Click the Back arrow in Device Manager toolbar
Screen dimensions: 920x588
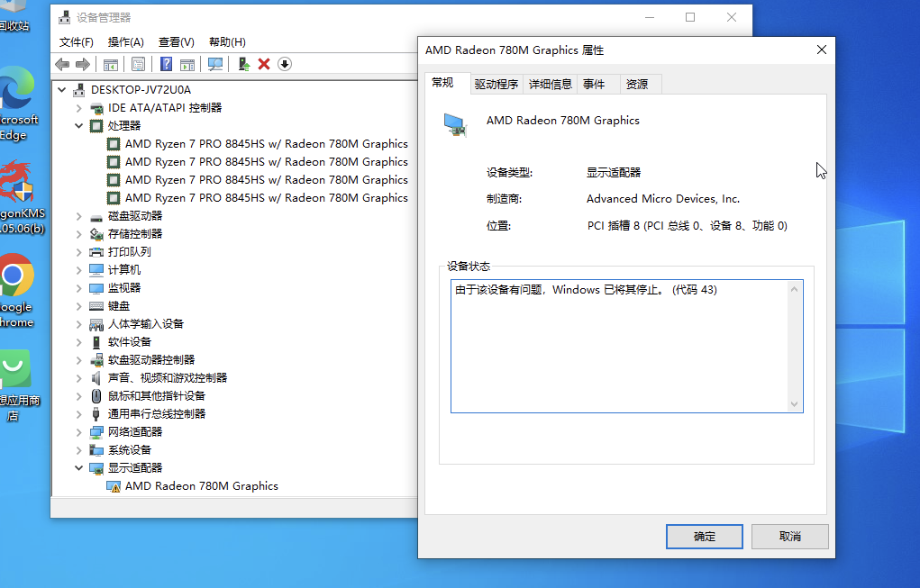(62, 64)
